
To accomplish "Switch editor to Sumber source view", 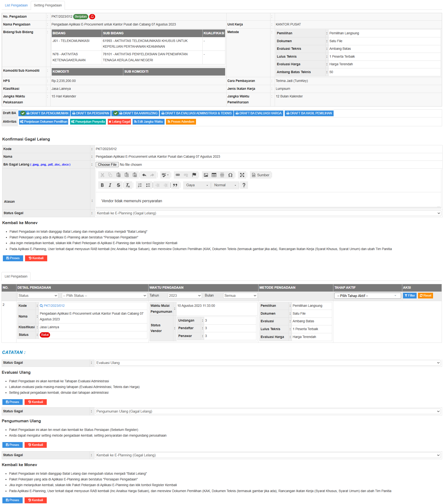I will pyautogui.click(x=261, y=175).
